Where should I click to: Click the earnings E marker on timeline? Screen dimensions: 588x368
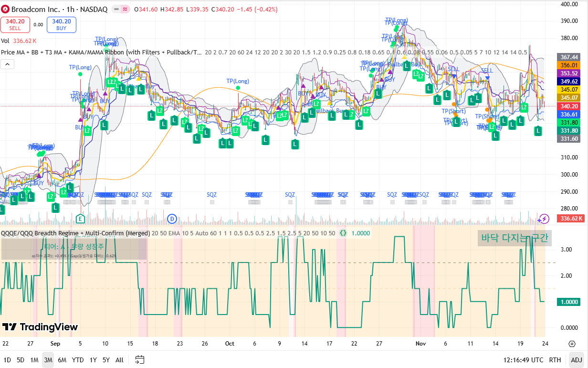point(80,219)
